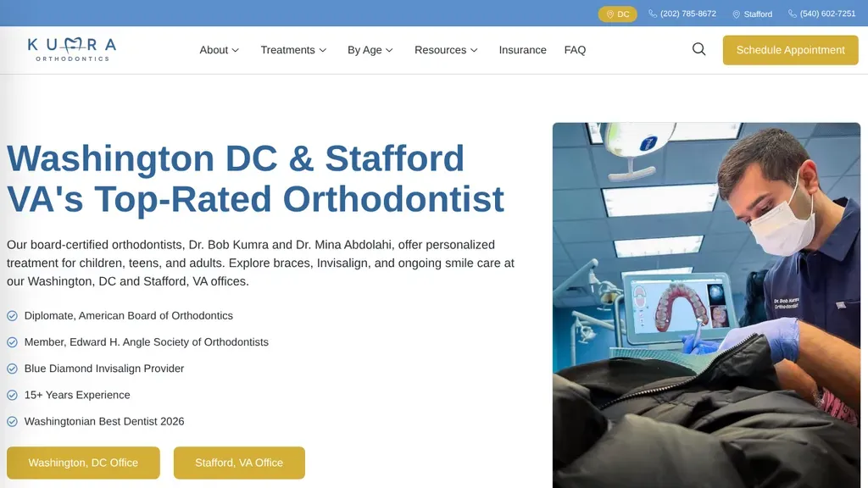Click text 'Member, Edward H. Angle Society of Orthodontists'
The width and height of the screenshot is (868, 488).
pyautogui.click(x=146, y=342)
